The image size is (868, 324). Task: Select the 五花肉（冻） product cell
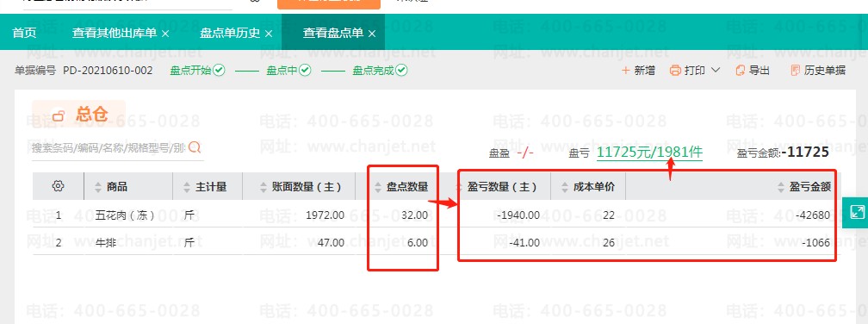[125, 215]
